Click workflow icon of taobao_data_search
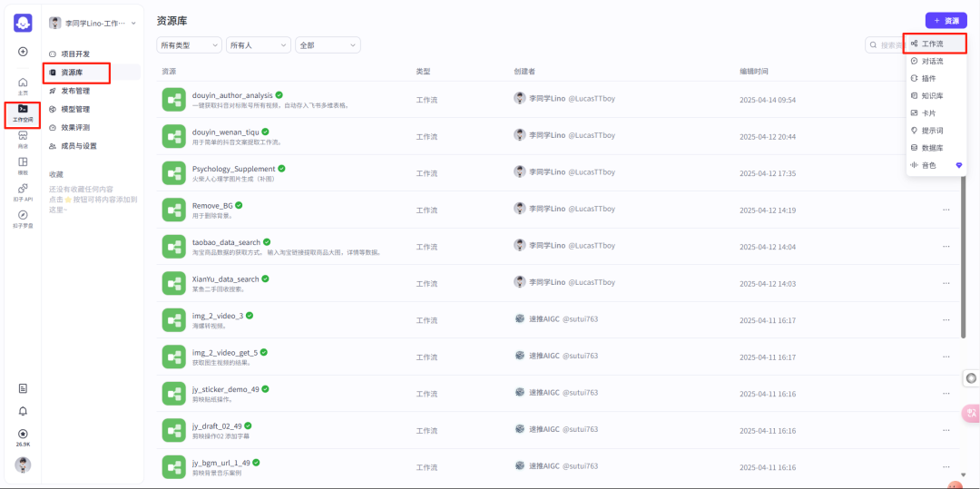 [x=172, y=247]
